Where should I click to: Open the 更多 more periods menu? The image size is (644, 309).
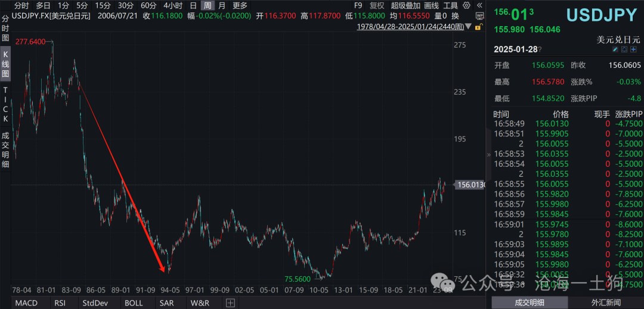pos(240,5)
